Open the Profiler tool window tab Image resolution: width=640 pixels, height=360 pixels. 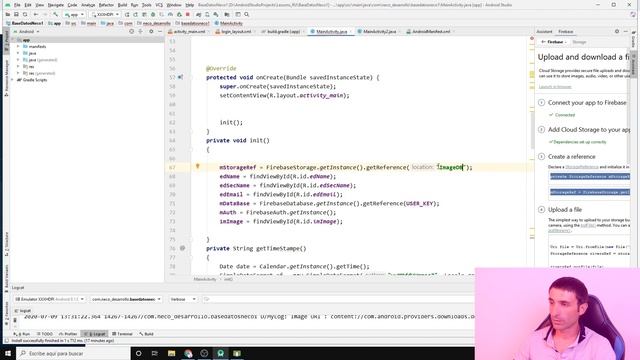click(68, 334)
